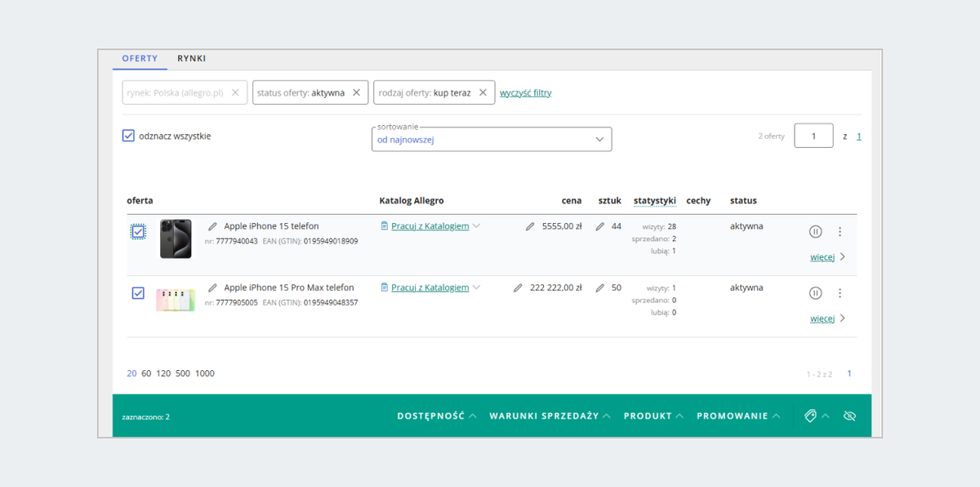980x487 pixels.
Task: Show 20 offers per page
Action: (131, 373)
